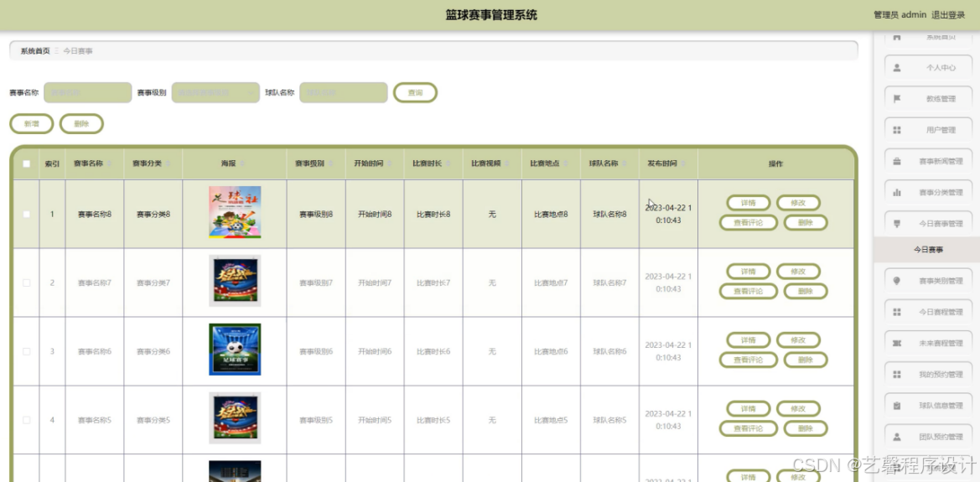Screen dimensions: 980x482
Task: Click the ticket icon beside 未来赛程管理
Action: [897, 343]
